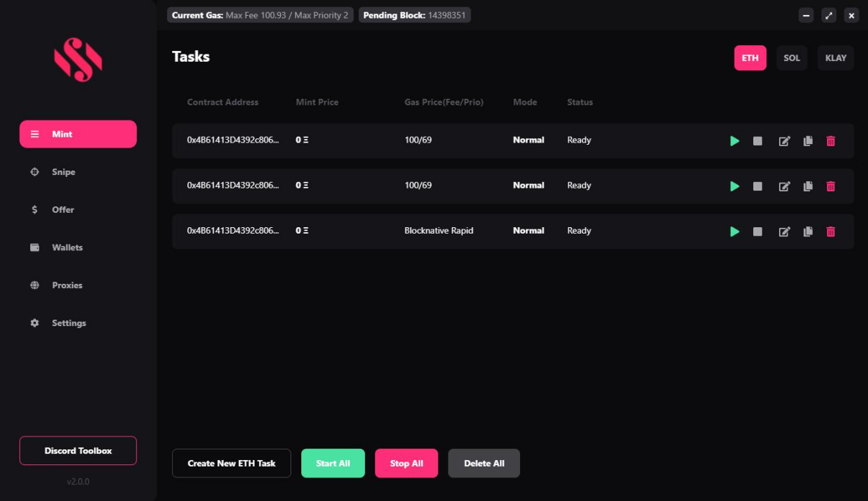Start the first task with play icon

(x=735, y=141)
